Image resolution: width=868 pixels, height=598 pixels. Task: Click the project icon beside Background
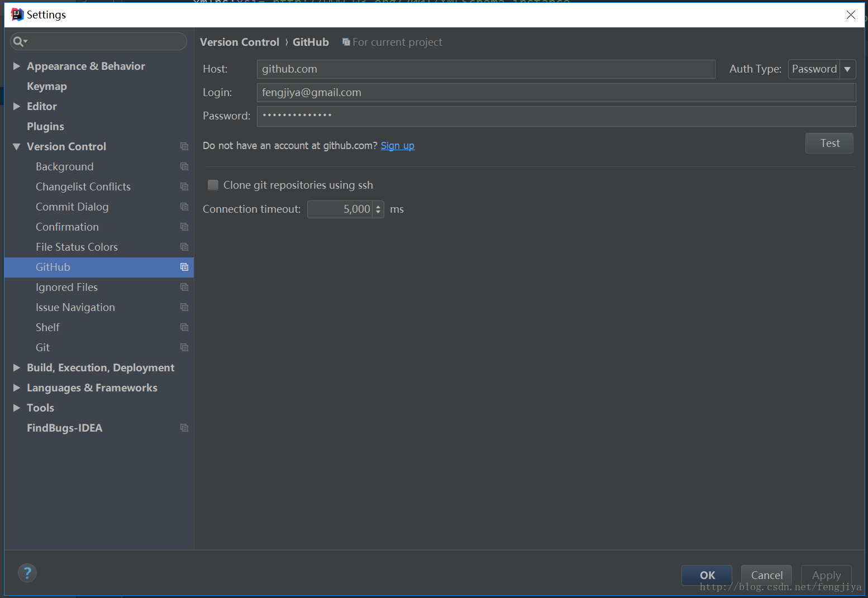184,166
